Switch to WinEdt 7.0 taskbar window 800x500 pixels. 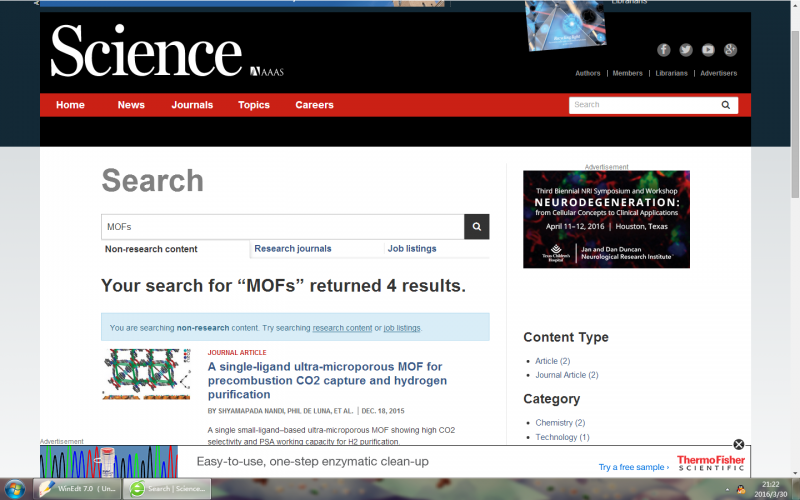click(78, 489)
